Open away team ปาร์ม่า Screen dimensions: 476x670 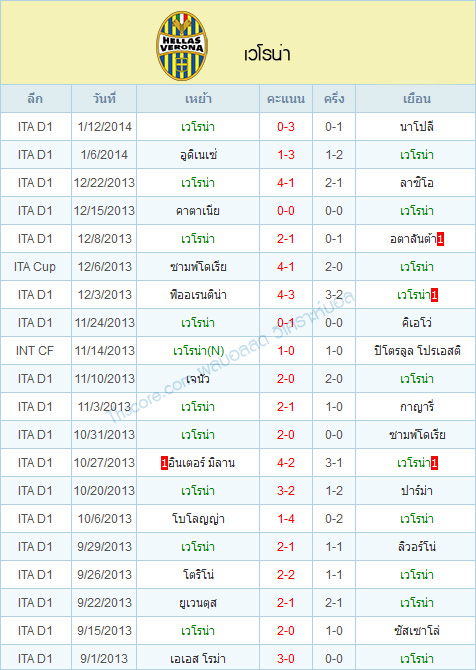pyautogui.click(x=417, y=491)
